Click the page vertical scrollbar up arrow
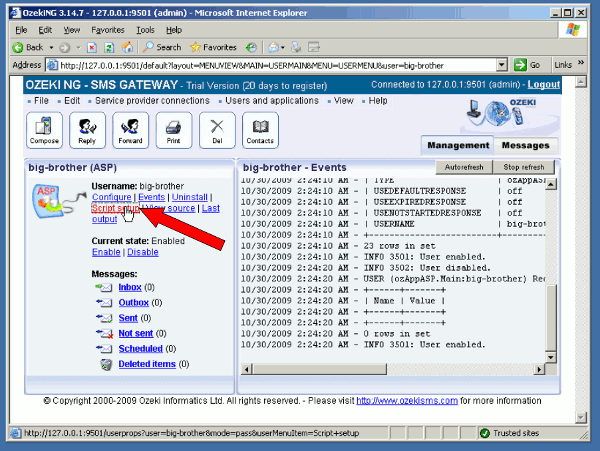Screen dimensions: 600x451 click(581, 82)
